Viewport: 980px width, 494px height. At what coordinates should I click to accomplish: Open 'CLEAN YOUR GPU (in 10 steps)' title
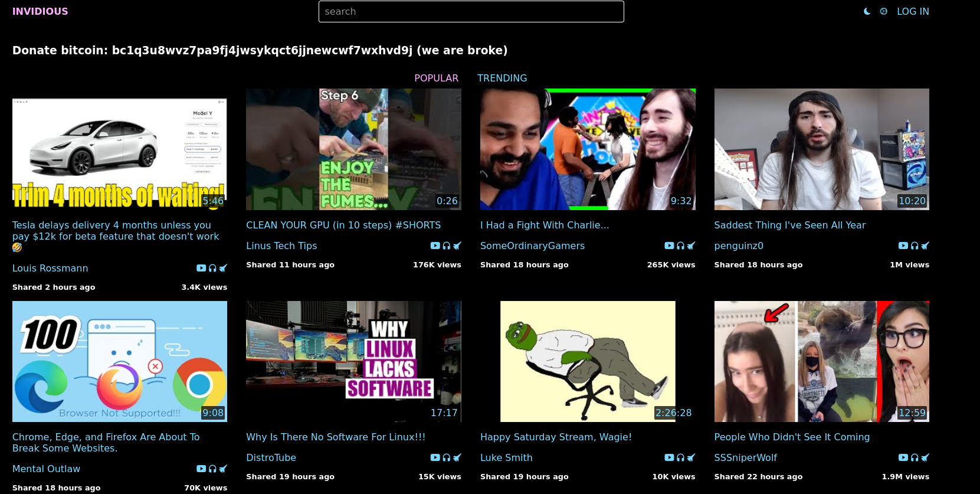point(343,225)
